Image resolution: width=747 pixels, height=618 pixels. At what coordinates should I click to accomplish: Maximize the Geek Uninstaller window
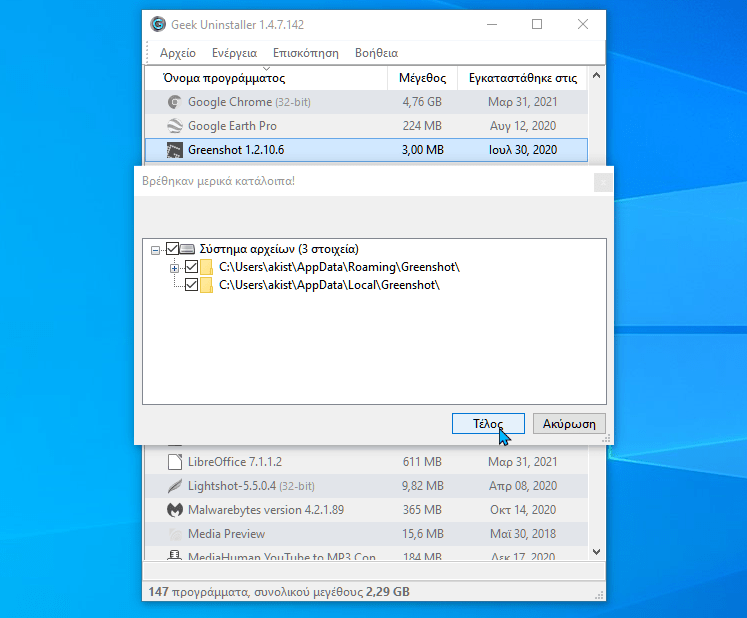click(x=537, y=24)
